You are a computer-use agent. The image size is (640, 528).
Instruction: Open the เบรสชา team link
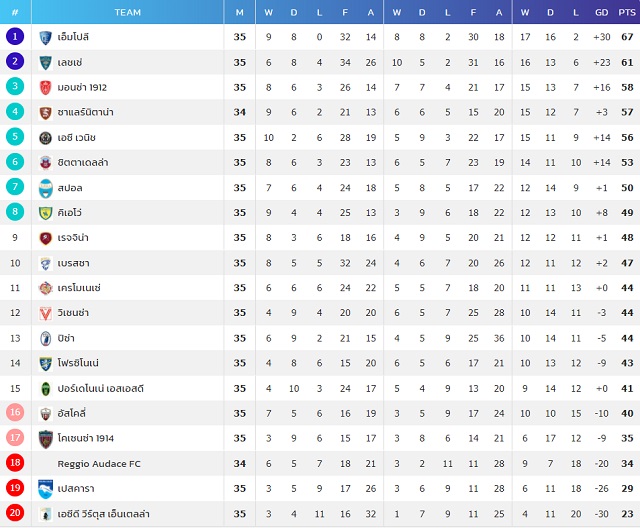(73, 263)
